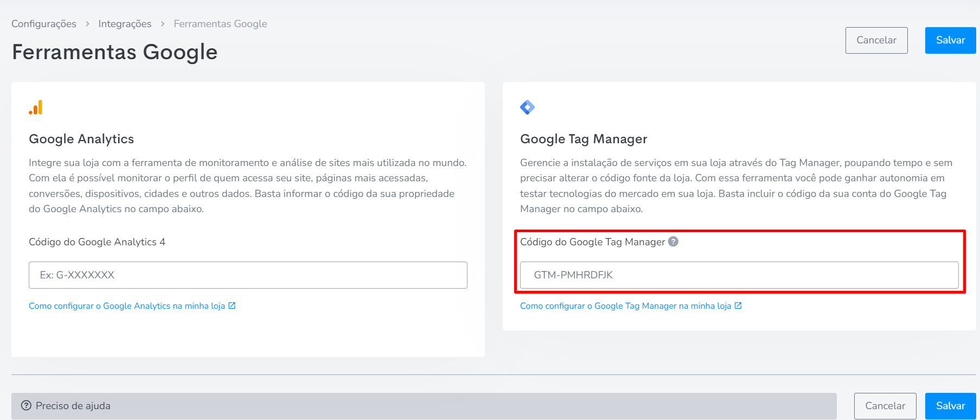Viewport: 980px width, 420px height.
Task: Click the top Salvar button
Action: [950, 40]
